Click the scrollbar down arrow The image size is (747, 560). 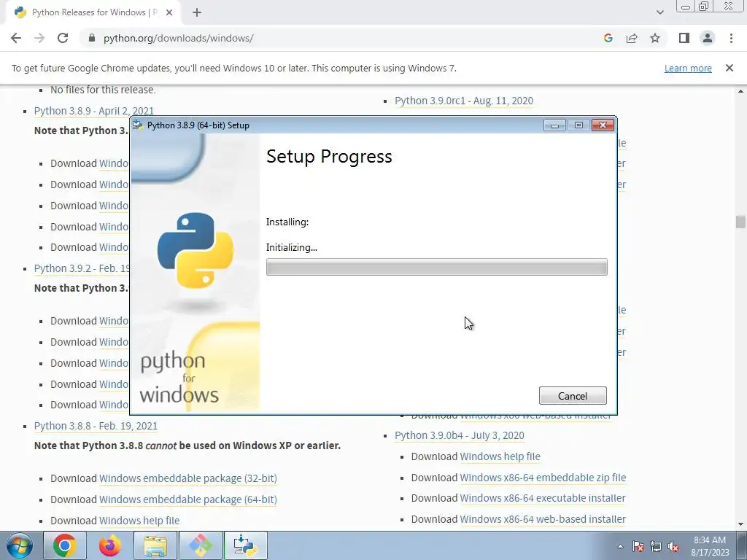(x=741, y=524)
